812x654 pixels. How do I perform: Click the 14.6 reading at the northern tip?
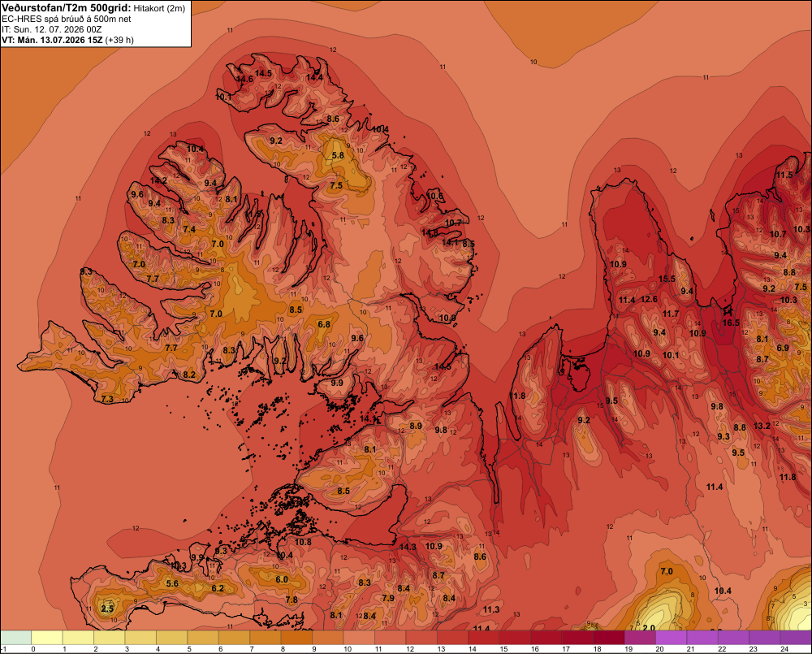tap(245, 80)
